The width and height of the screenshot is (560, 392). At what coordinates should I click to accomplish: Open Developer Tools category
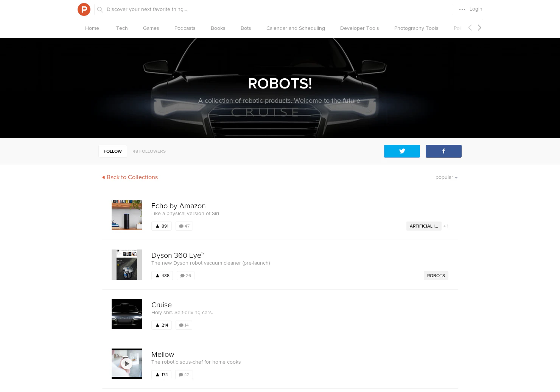(359, 28)
